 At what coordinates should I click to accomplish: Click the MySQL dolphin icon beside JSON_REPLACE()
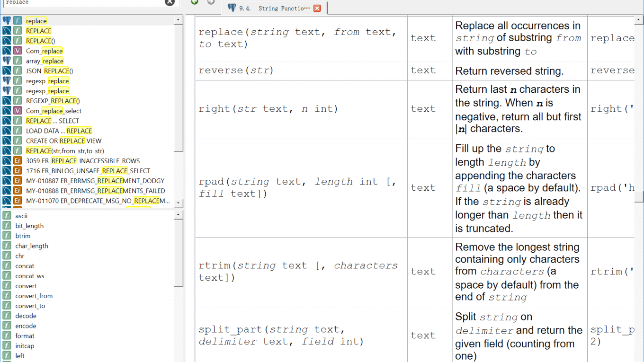[7, 71]
